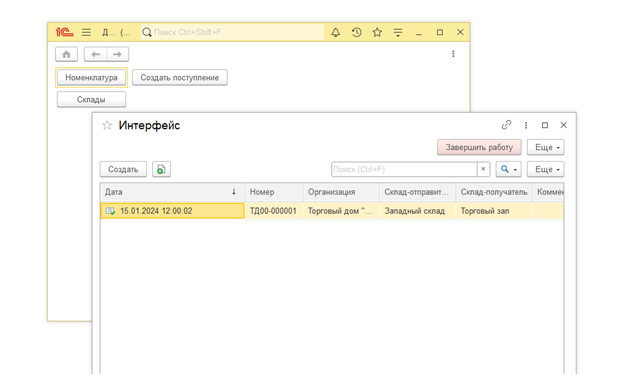The image size is (628, 376).
Task: Open main window three-dot menu
Action: point(453,54)
